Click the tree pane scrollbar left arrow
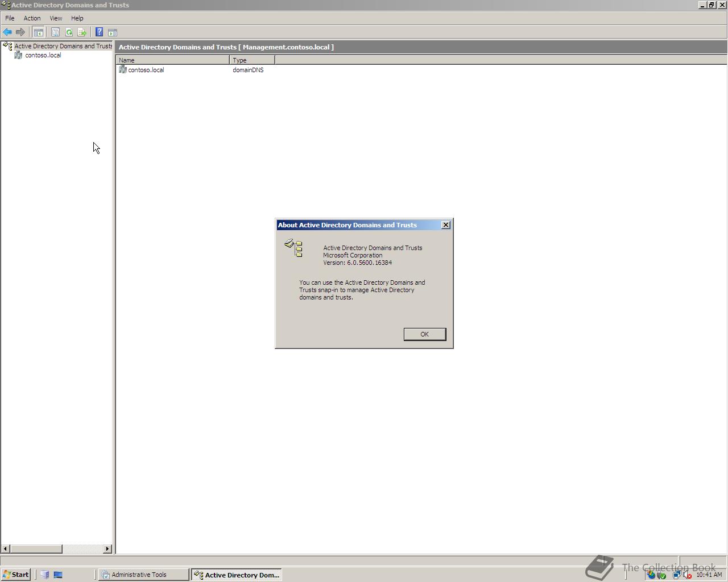 [x=6, y=548]
